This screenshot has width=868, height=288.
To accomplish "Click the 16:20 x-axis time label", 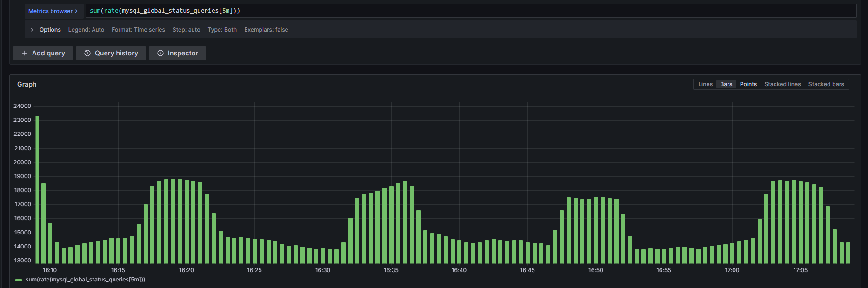I will tap(186, 270).
